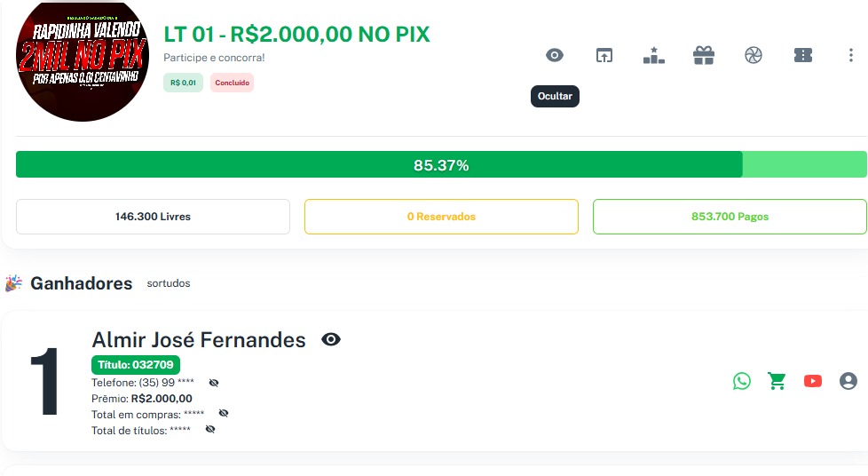868x476 pixels.
Task: Open the winner's user profile icon
Action: (848, 381)
